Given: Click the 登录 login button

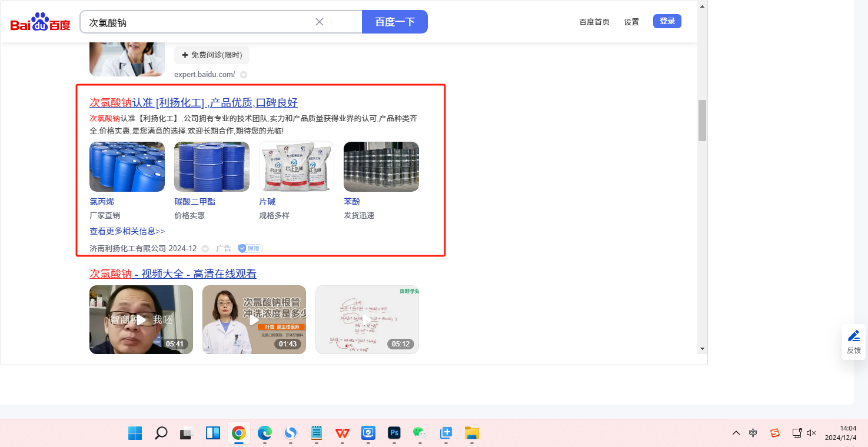Looking at the screenshot, I should click(667, 21).
